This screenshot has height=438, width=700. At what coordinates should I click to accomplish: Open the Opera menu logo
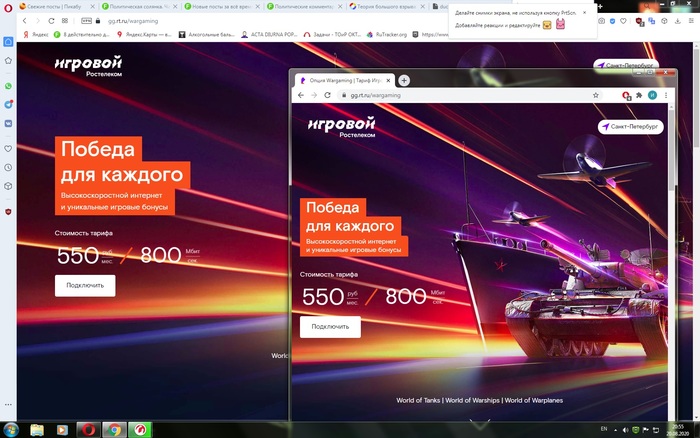tap(8, 8)
